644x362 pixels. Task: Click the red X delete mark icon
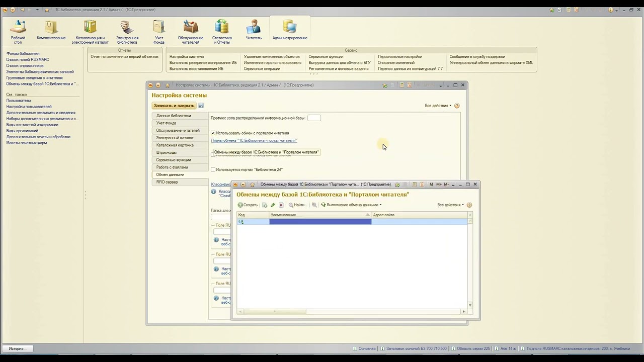tap(281, 205)
